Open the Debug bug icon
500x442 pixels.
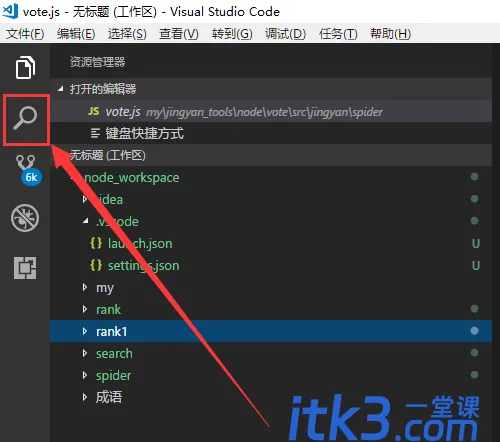[x=25, y=218]
